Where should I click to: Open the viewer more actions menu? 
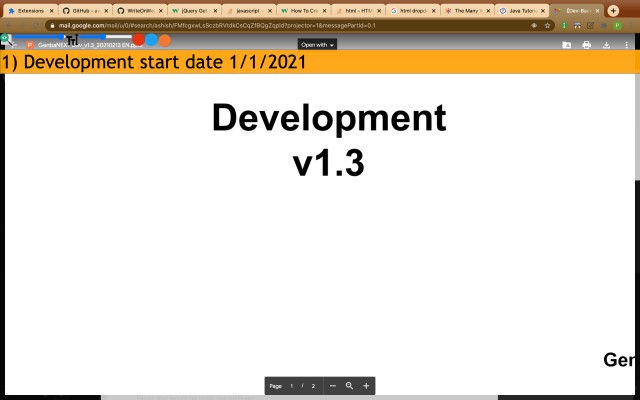(x=627, y=45)
